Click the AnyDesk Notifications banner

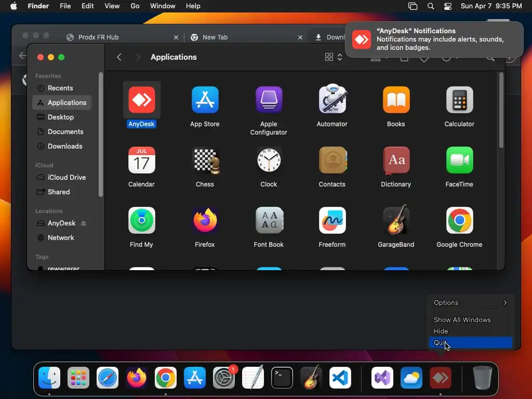[434, 39]
